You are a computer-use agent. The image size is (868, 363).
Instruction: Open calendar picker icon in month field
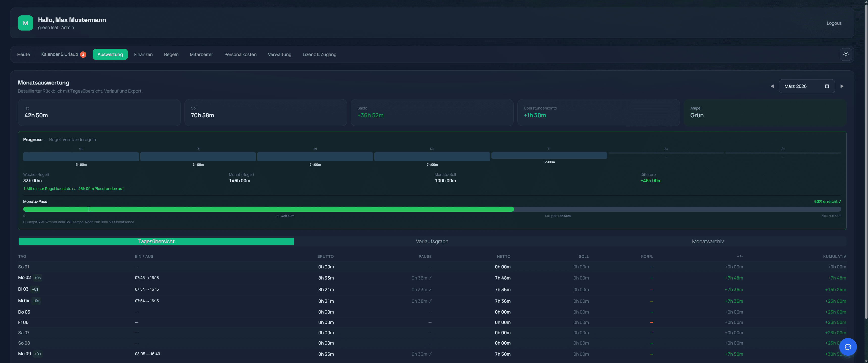pyautogui.click(x=827, y=86)
